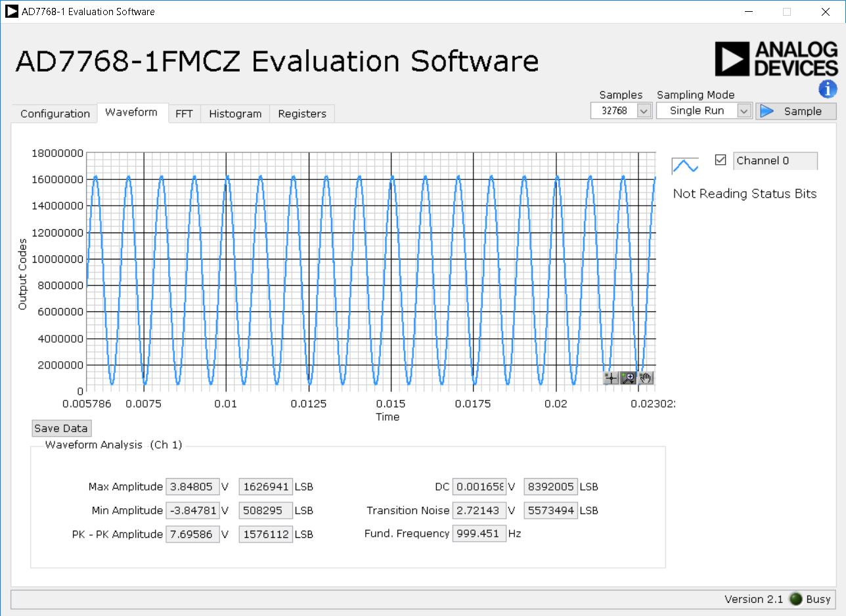Activate the zoom tool in the graph palette
This screenshot has width=846, height=616.
point(629,378)
